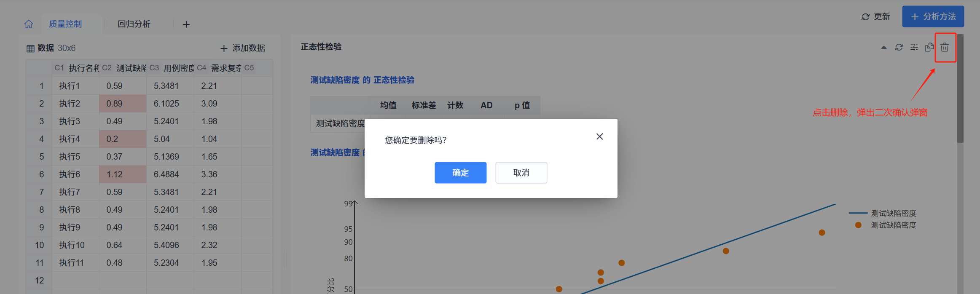Image resolution: width=980 pixels, height=294 pixels.
Task: Click 添加数据 to add data
Action: point(243,48)
